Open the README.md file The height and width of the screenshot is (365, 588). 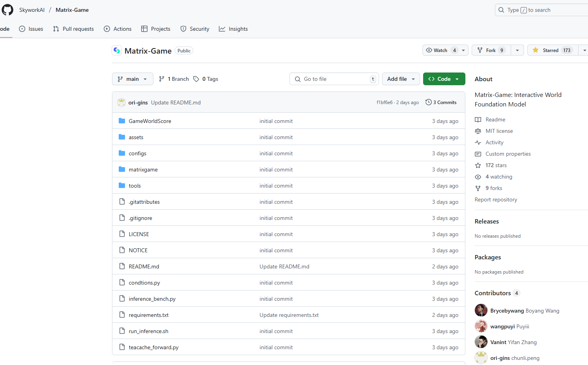[144, 266]
